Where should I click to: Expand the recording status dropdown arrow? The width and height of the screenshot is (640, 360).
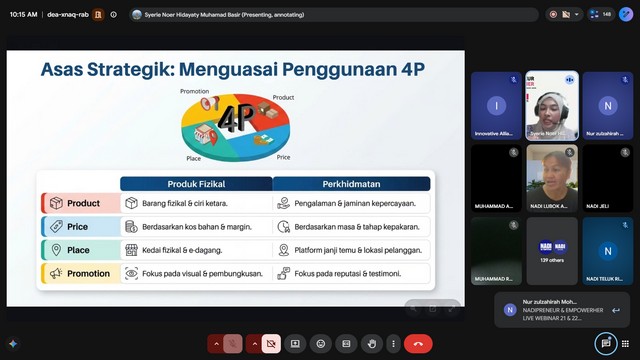point(576,15)
